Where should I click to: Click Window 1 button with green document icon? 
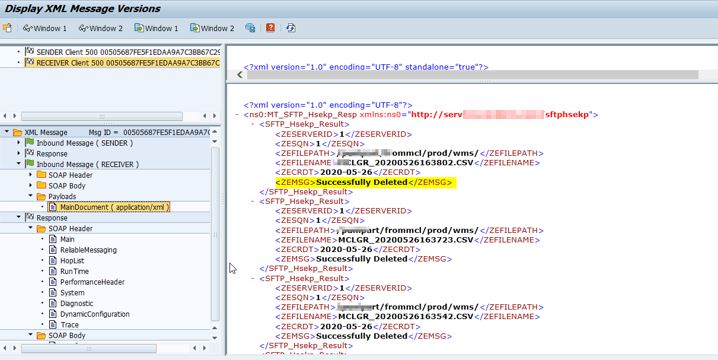click(156, 28)
